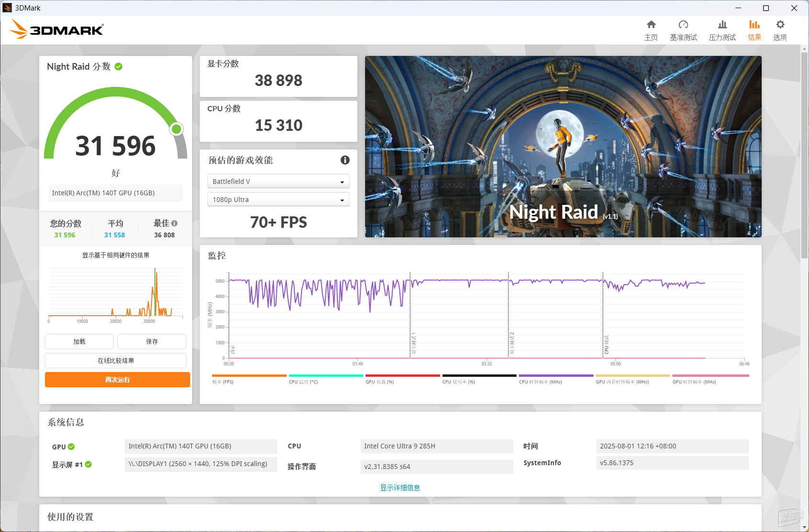Open Stress Test (压力测试) icon

coord(723,25)
